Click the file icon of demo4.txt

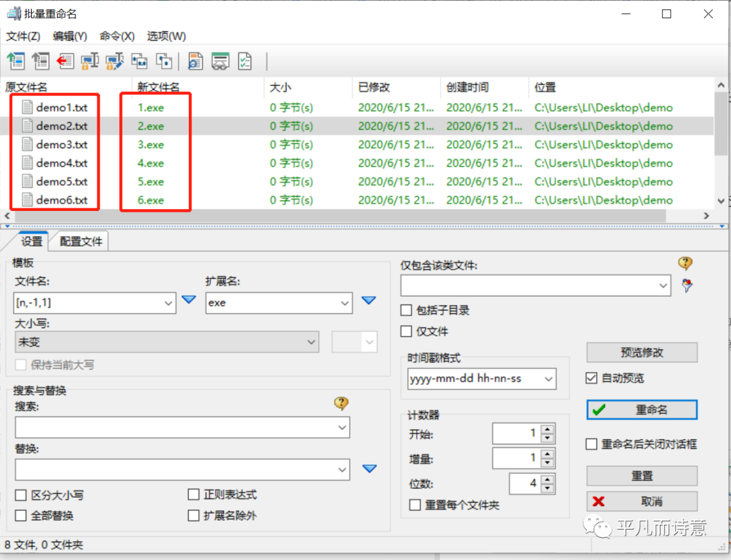(x=28, y=163)
